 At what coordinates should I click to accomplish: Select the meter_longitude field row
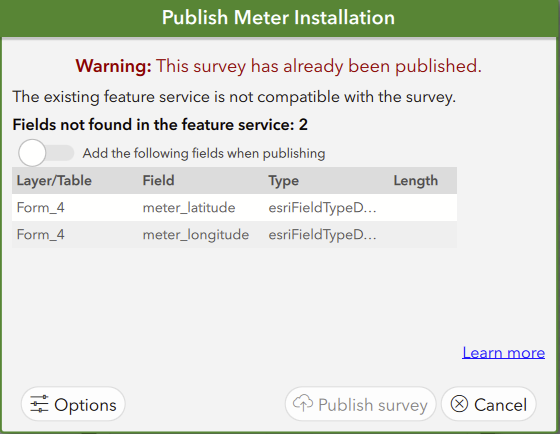[234, 234]
